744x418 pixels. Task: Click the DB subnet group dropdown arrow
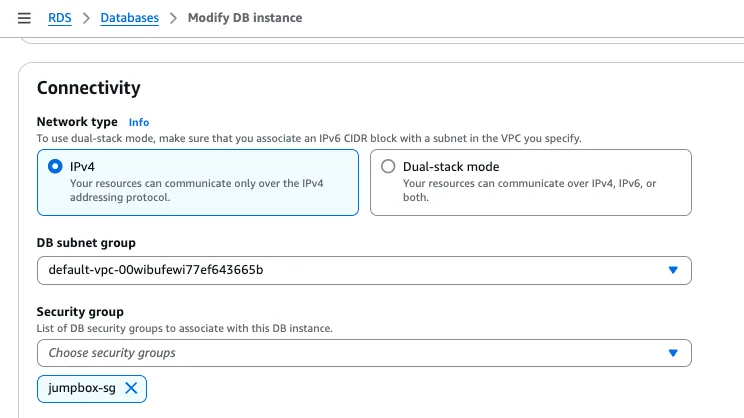click(x=673, y=270)
